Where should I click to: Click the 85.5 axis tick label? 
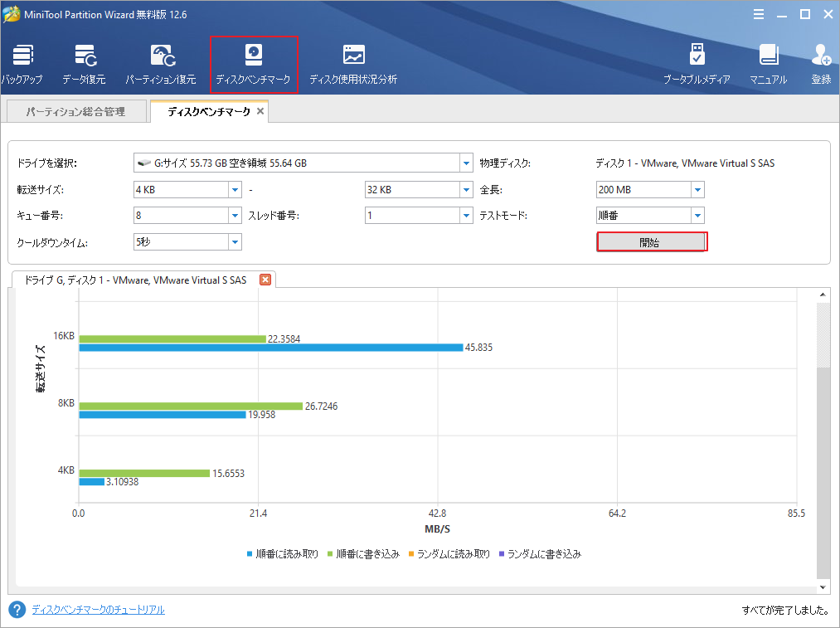(796, 514)
